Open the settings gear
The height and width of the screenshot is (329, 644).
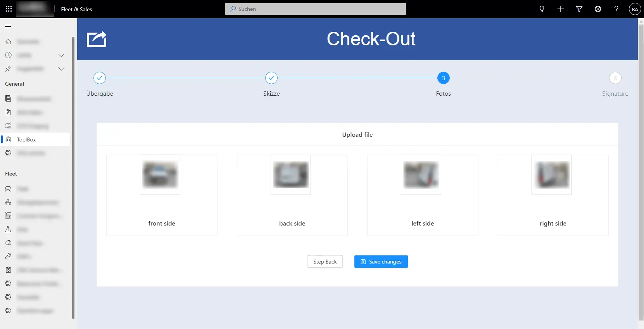pyautogui.click(x=597, y=9)
